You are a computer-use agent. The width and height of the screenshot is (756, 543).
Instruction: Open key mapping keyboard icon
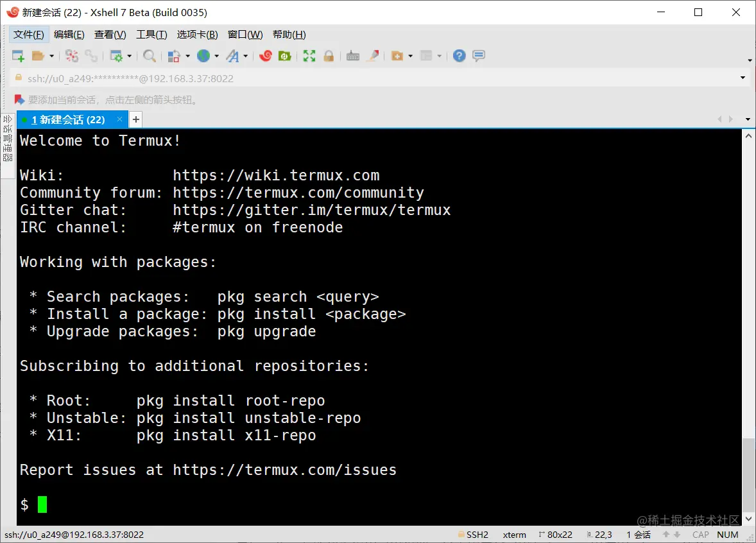(x=353, y=56)
